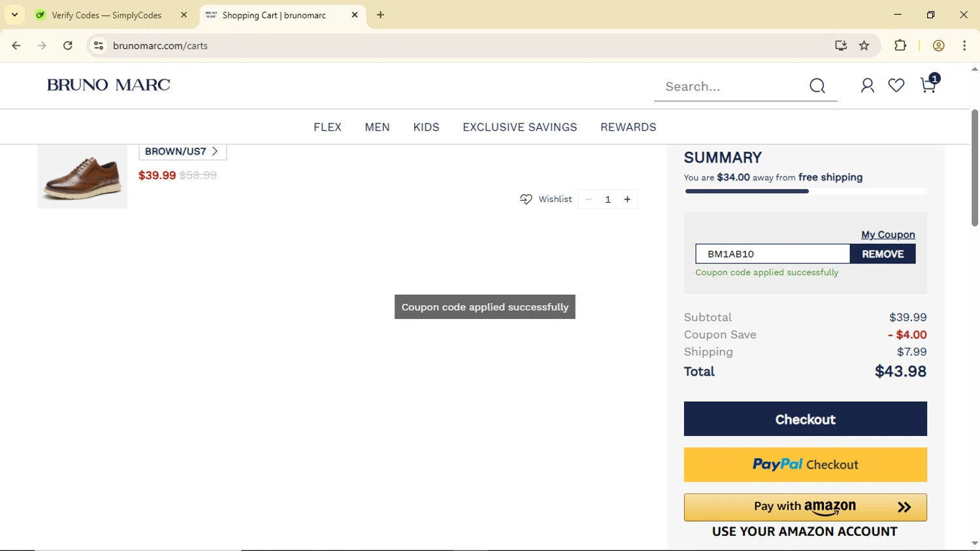Open browser profile icon

pyautogui.click(x=939, y=46)
